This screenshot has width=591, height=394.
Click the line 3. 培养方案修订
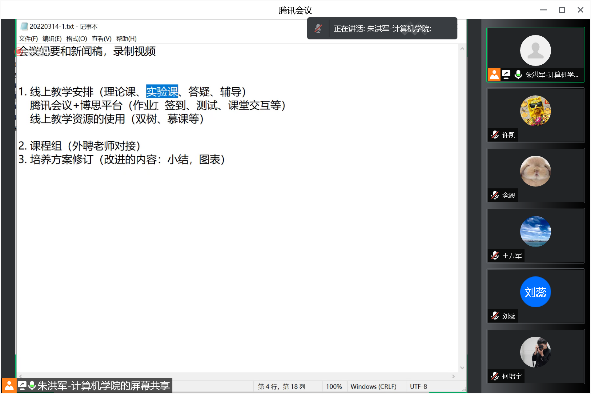pyautogui.click(x=122, y=159)
